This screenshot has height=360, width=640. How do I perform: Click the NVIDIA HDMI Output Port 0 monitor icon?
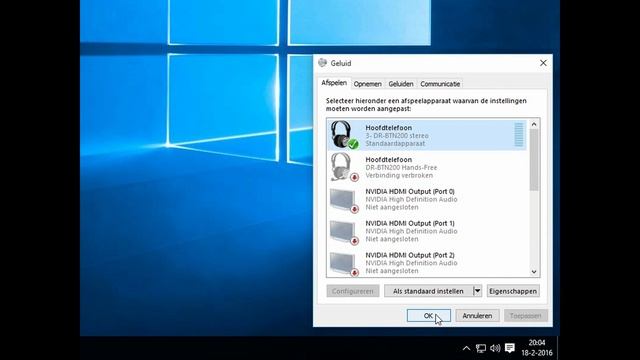coord(343,200)
